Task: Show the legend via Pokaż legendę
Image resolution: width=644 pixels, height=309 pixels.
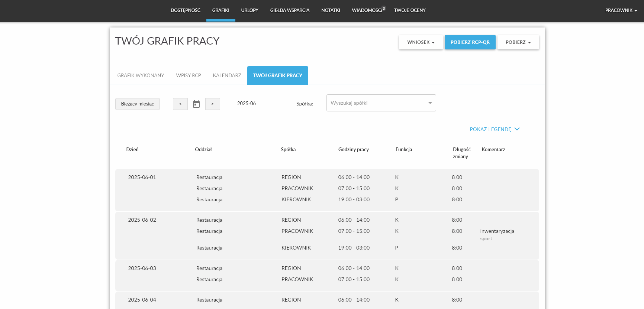Action: click(x=494, y=129)
